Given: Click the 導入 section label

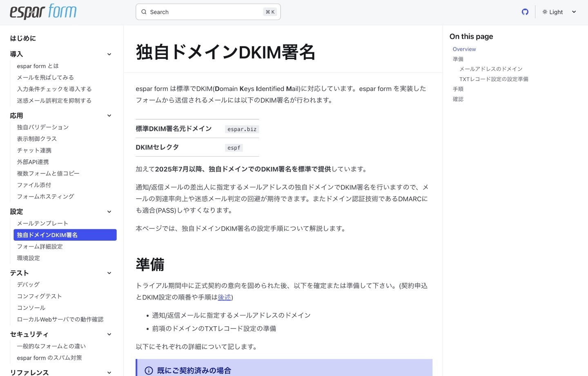Looking at the screenshot, I should coord(16,54).
